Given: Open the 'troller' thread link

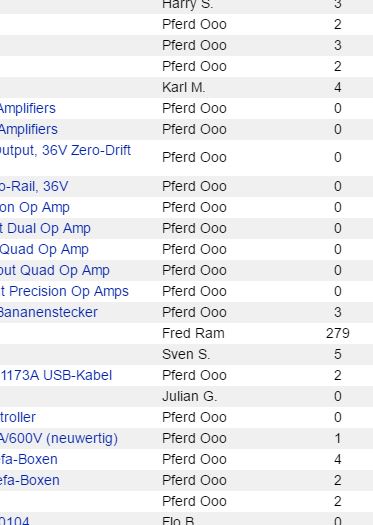Looking at the screenshot, I should tap(18, 418).
